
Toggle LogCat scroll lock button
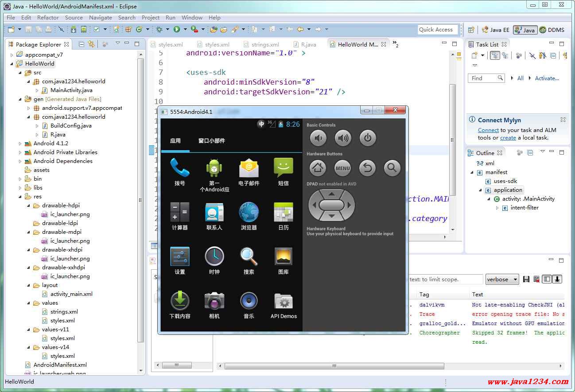point(557,279)
